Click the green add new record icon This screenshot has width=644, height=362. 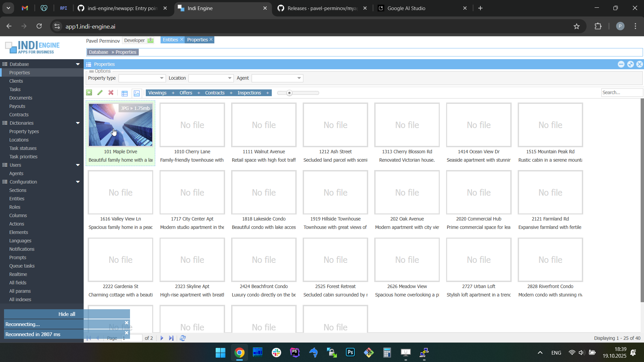[x=89, y=93]
